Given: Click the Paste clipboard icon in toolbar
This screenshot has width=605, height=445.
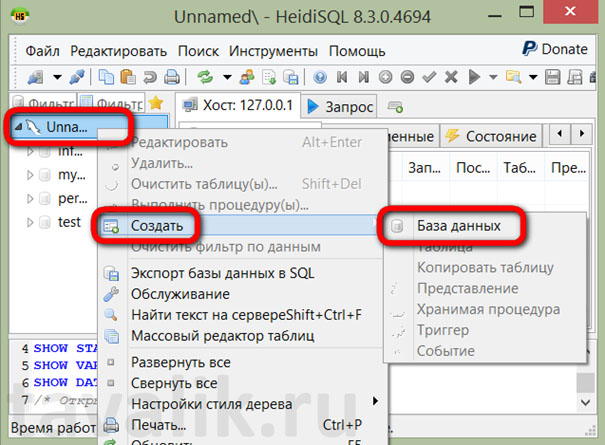Looking at the screenshot, I should click(x=128, y=77).
